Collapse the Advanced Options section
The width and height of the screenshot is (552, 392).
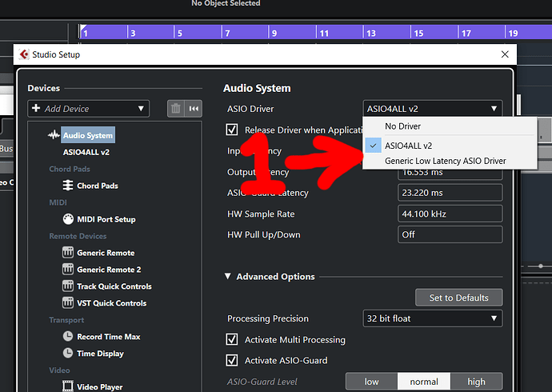click(228, 276)
